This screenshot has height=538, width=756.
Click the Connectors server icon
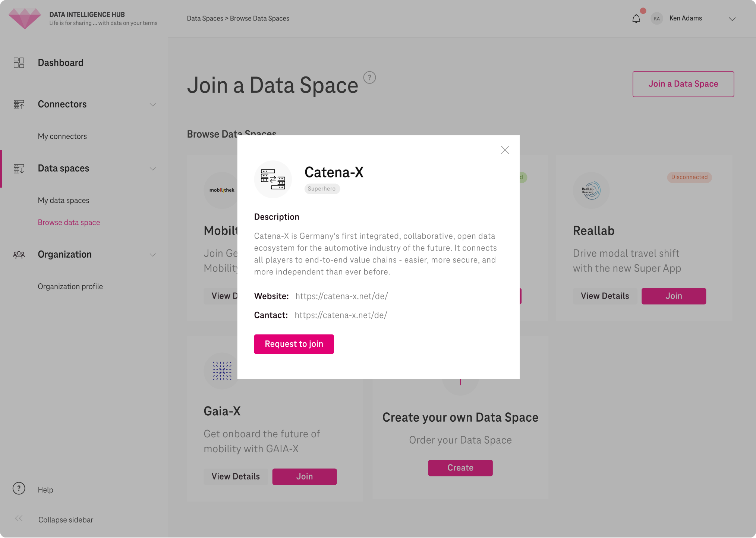(x=19, y=104)
